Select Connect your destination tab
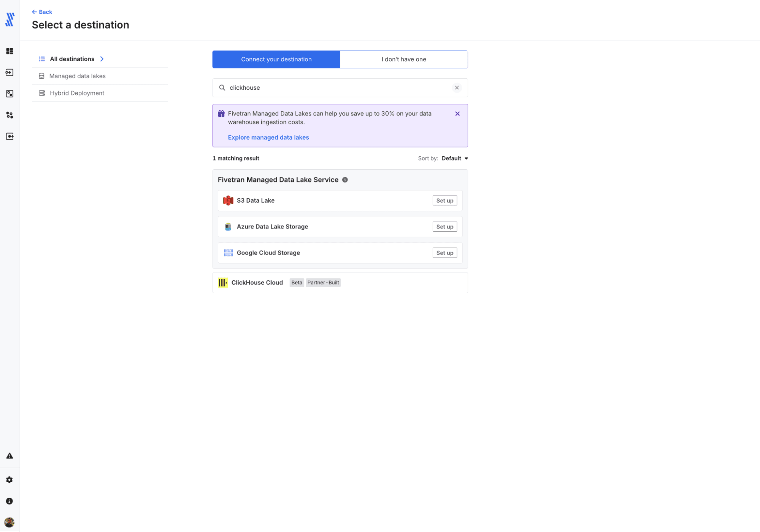 coord(276,59)
